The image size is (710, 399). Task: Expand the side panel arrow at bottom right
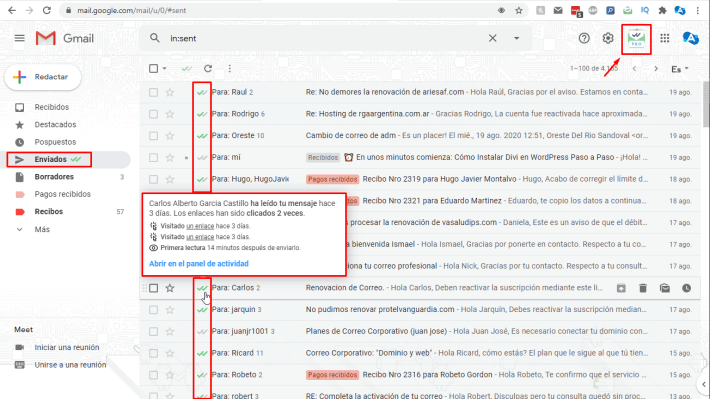pyautogui.click(x=704, y=385)
